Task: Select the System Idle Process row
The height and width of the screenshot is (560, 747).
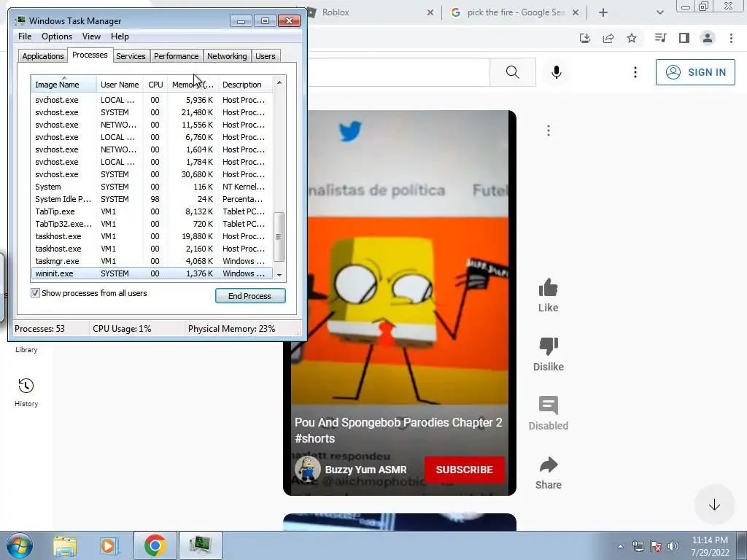Action: (152, 199)
